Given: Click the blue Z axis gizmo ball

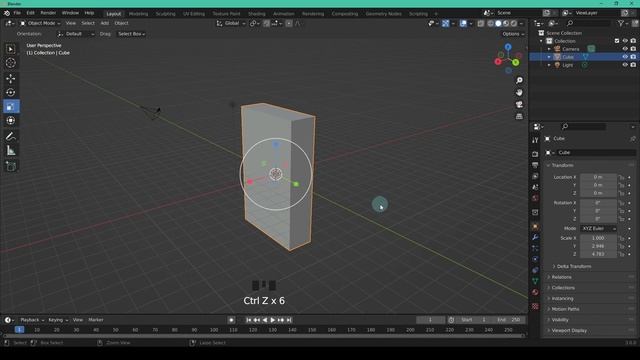Looking at the screenshot, I should pyautogui.click(x=508, y=47).
